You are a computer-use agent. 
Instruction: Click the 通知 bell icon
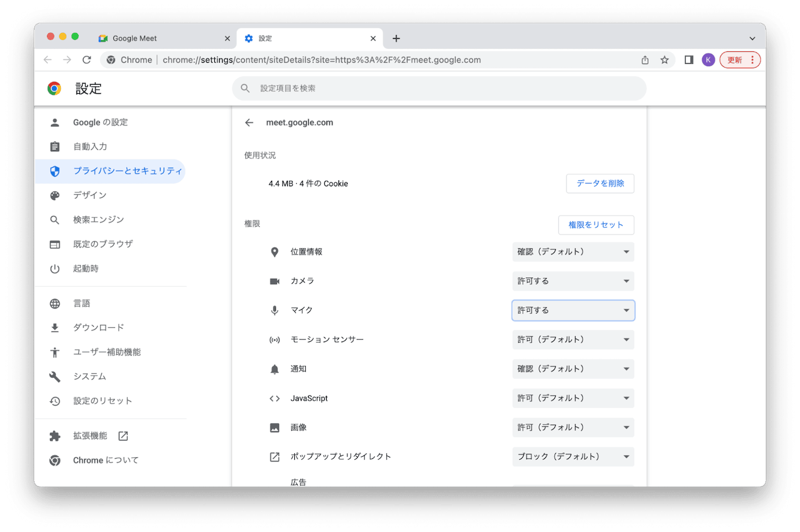coord(275,369)
